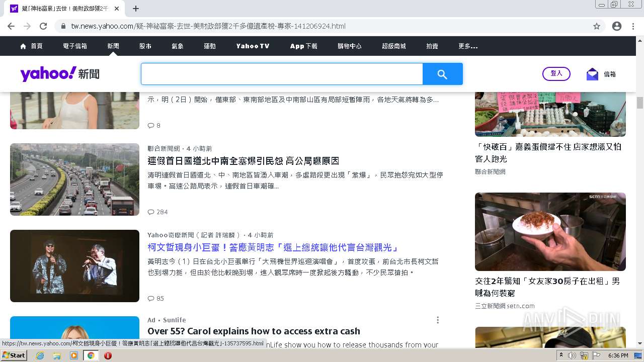This screenshot has height=362, width=644.
Task: Open 購物中心 in the top nav
Action: coord(350,46)
